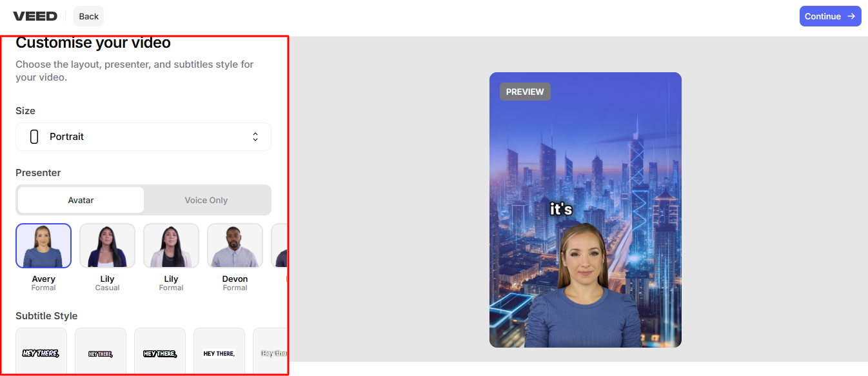Click the Avatar tab in the Presenter section
Image resolution: width=868 pixels, height=376 pixels.
80,200
